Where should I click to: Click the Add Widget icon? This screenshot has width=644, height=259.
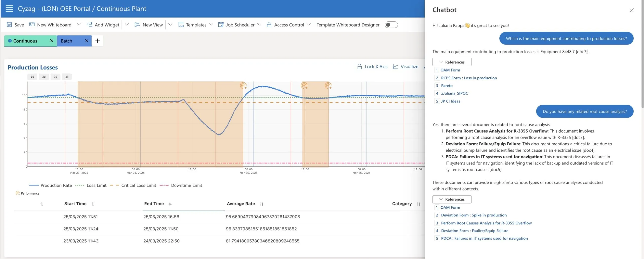90,24
